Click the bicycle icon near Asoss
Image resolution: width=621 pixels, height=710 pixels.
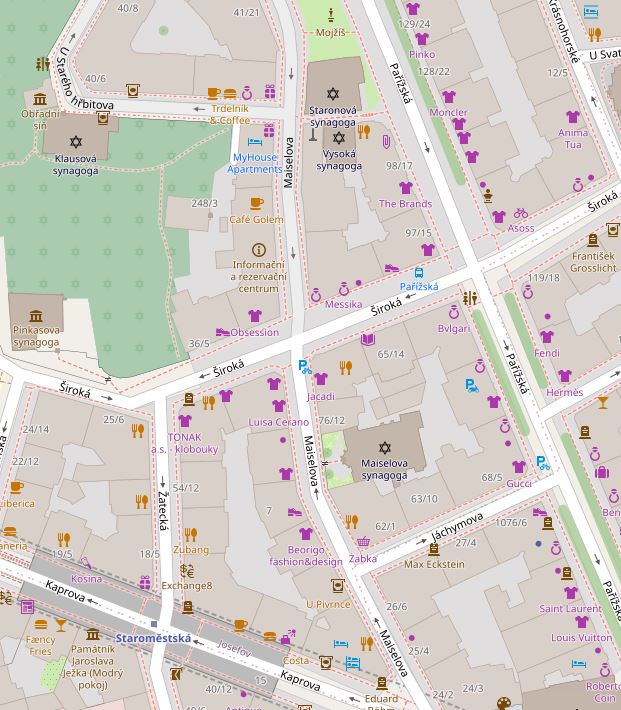tap(520, 213)
